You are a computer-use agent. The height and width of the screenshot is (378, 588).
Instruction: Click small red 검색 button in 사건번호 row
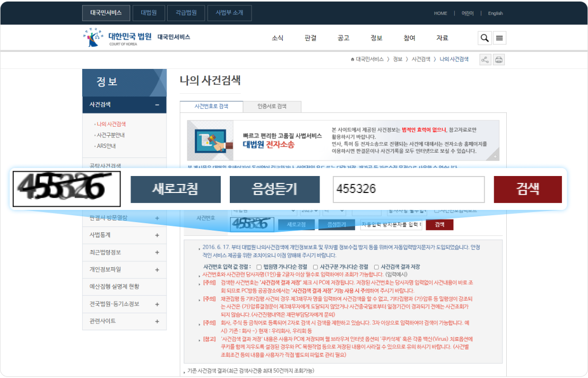click(439, 224)
